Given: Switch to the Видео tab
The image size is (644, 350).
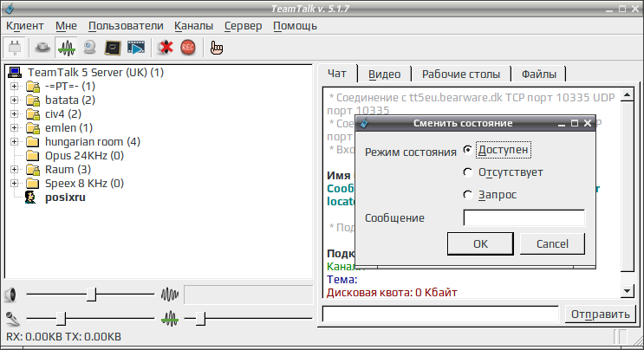Looking at the screenshot, I should (385, 75).
